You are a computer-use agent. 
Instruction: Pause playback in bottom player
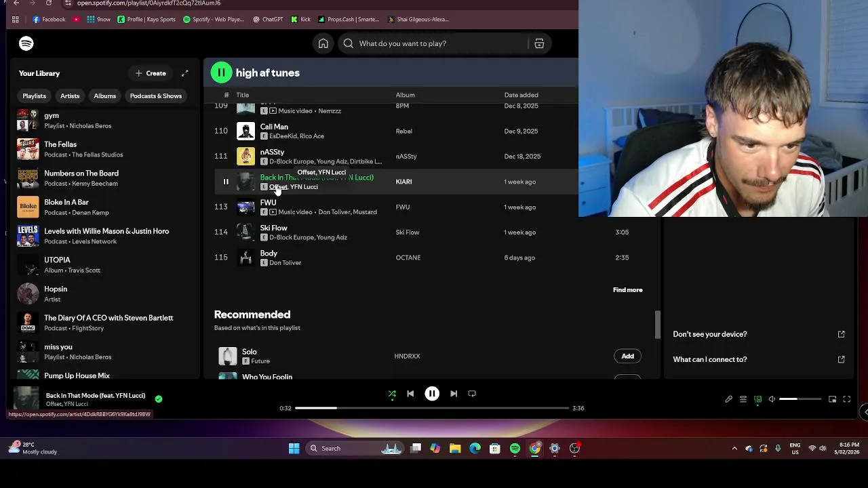pos(432,394)
